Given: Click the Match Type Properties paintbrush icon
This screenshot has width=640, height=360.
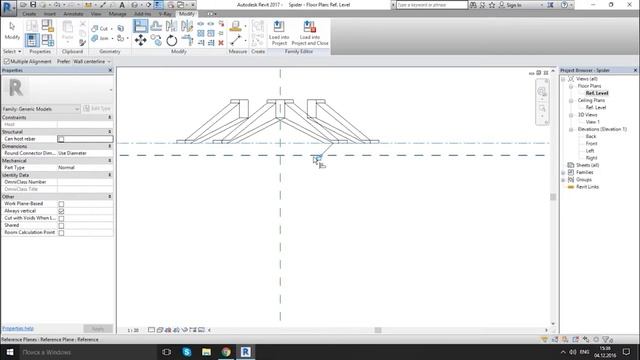Looking at the screenshot, I should point(83,42).
